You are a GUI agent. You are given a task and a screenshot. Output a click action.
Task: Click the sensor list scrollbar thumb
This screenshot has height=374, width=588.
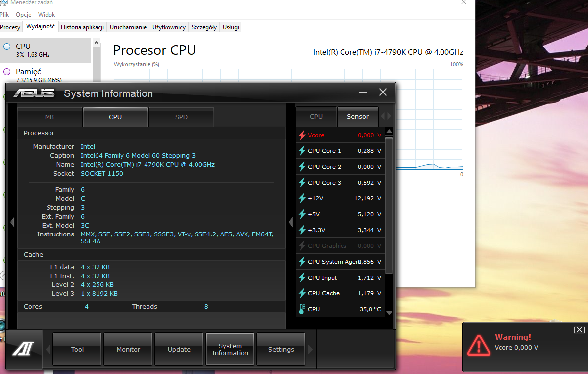pyautogui.click(x=389, y=205)
